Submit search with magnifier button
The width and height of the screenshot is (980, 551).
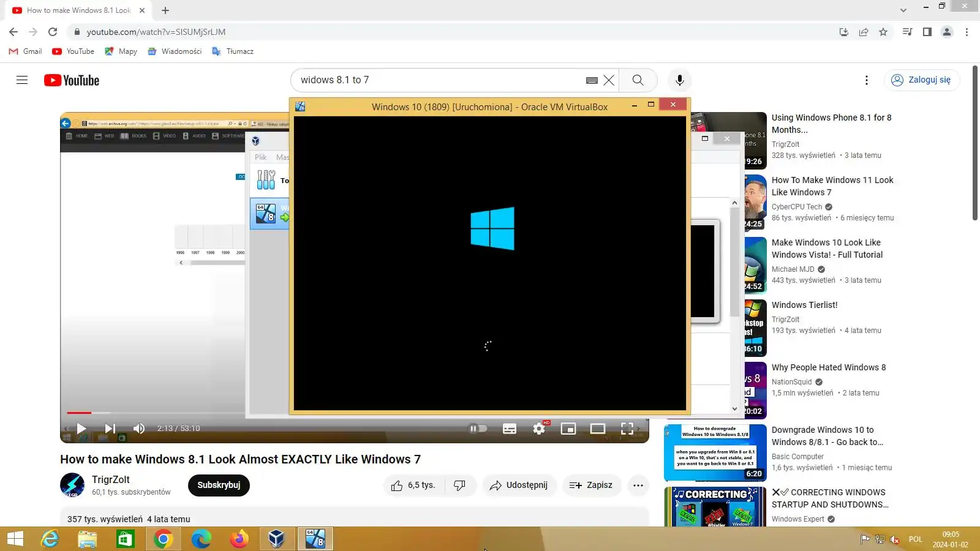(x=638, y=80)
